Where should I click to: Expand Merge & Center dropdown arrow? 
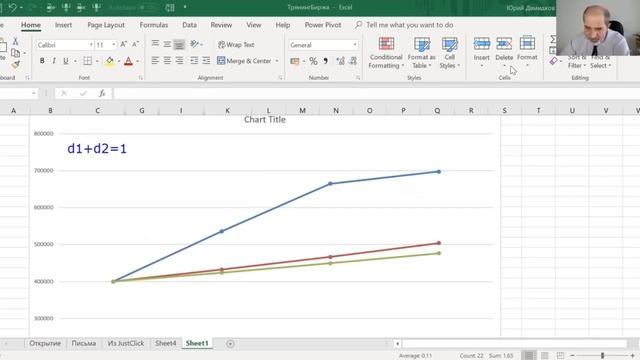pyautogui.click(x=277, y=61)
